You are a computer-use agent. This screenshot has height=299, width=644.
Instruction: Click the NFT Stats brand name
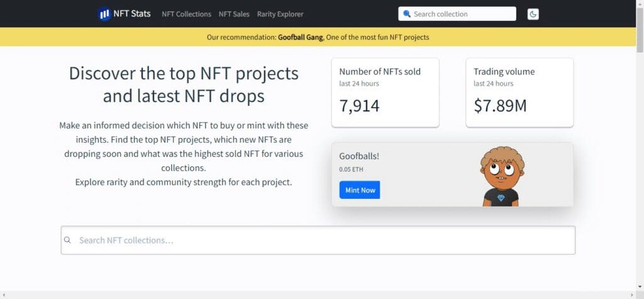tap(132, 14)
